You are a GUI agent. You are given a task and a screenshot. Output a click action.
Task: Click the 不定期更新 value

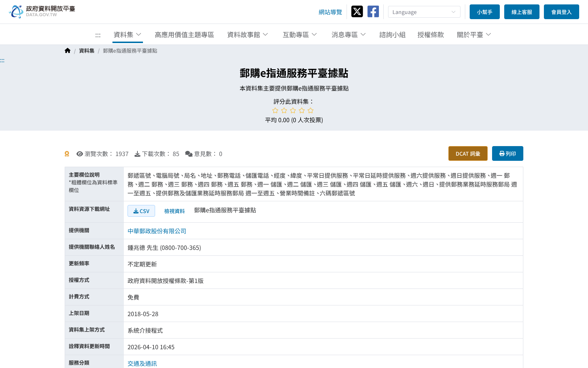[142, 264]
